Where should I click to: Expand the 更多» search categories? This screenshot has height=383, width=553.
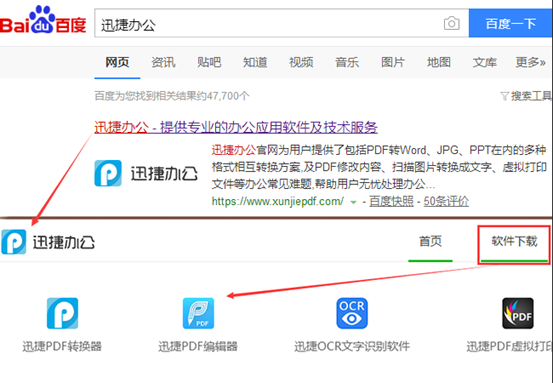pos(530,62)
